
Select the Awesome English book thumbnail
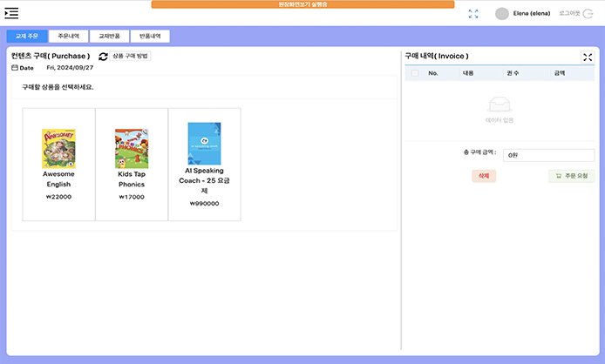[58, 148]
